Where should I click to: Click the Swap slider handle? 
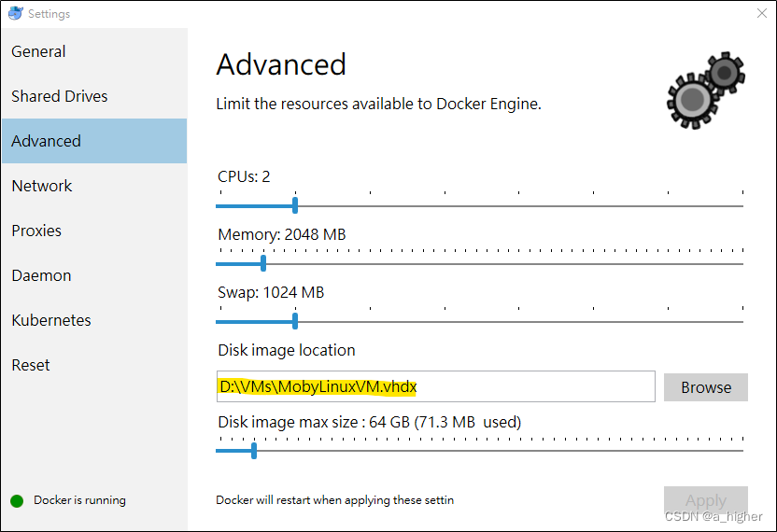click(x=295, y=321)
